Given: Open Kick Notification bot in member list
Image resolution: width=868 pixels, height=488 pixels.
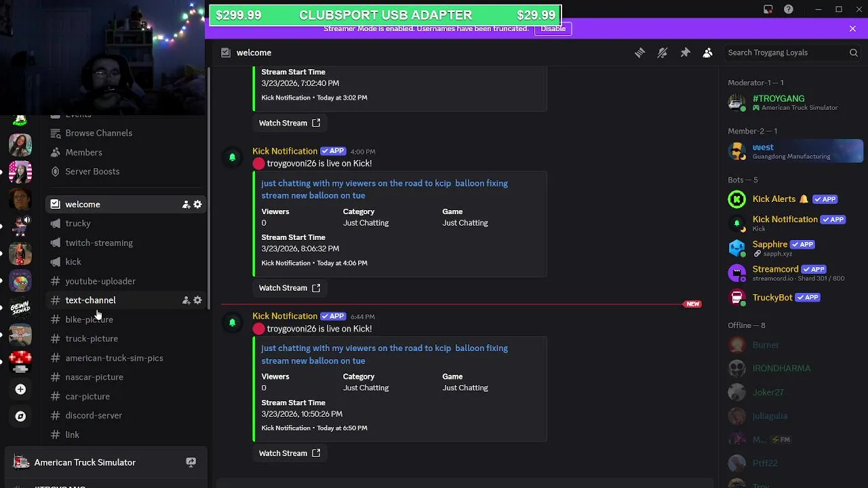Looking at the screenshot, I should click(x=792, y=223).
